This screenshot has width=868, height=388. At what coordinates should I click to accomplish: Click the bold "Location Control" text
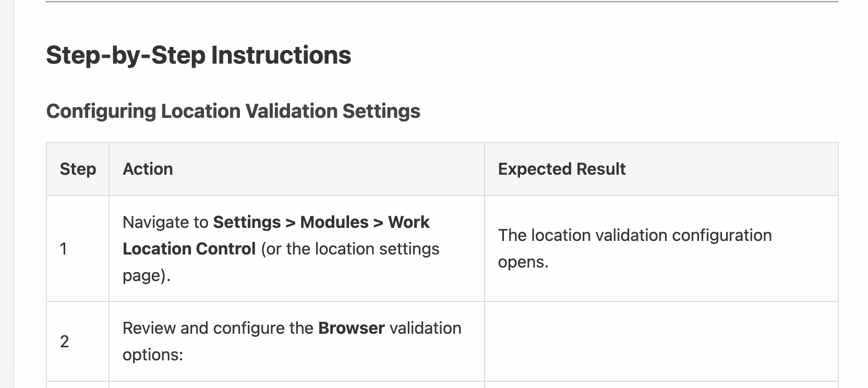tap(189, 249)
